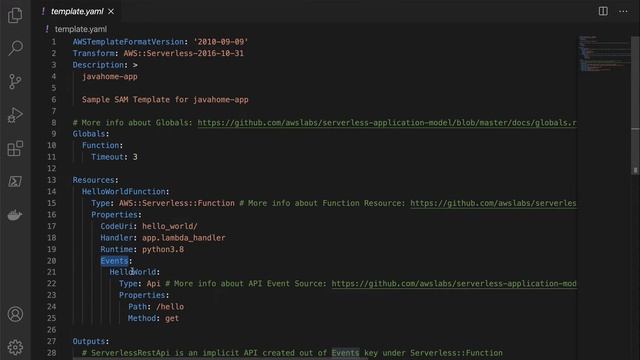Click the Method key on line 25

coord(142,318)
